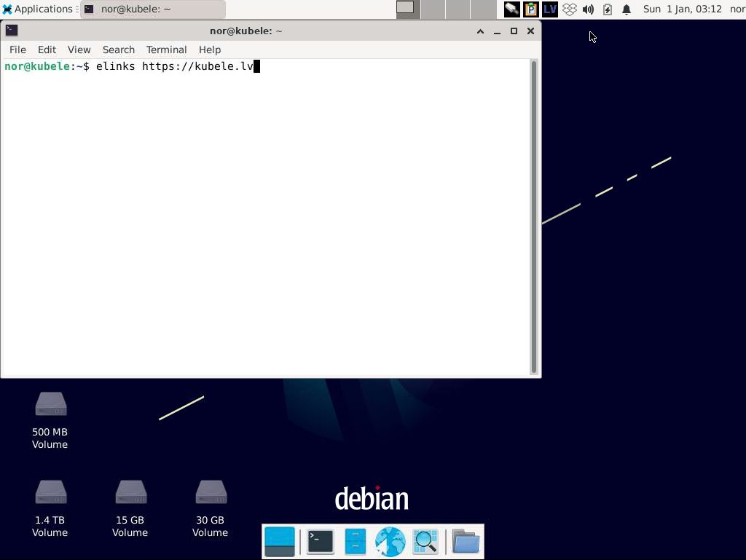746x560 pixels.
Task: Open the file manager cabinet icon
Action: pos(355,542)
